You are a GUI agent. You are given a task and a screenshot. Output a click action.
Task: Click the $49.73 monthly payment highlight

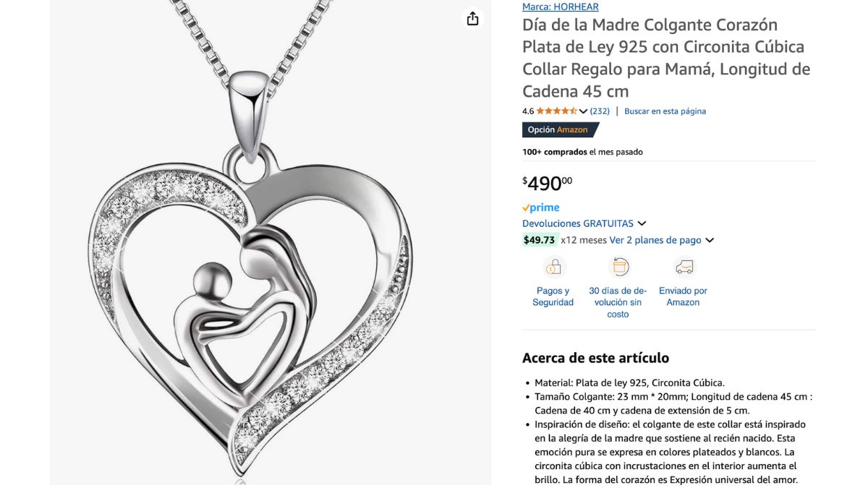(x=540, y=240)
